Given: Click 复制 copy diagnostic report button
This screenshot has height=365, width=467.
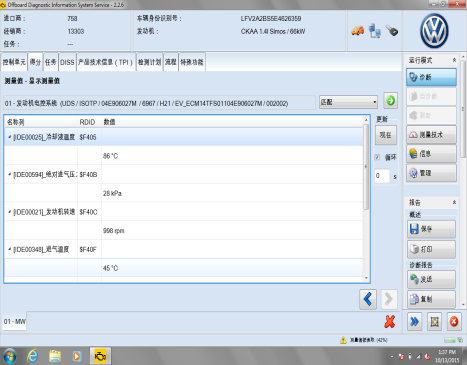Looking at the screenshot, I should point(431,299).
